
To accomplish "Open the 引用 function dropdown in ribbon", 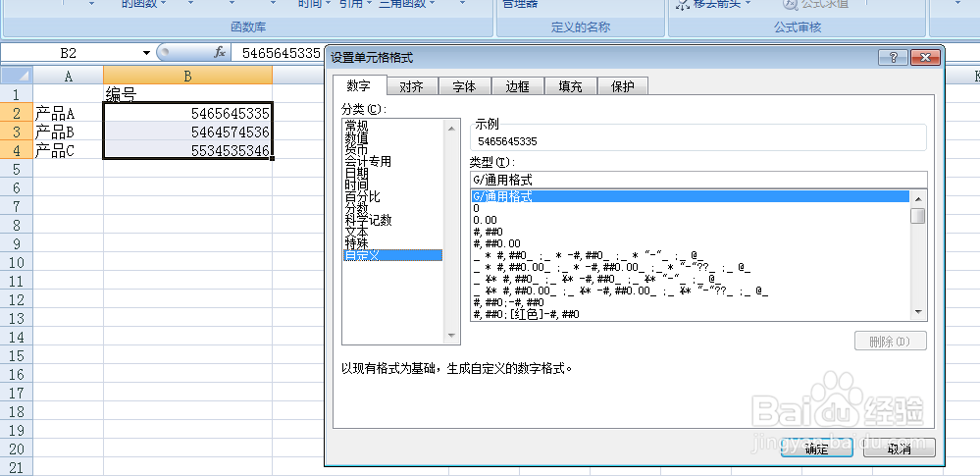I will tap(356, 4).
